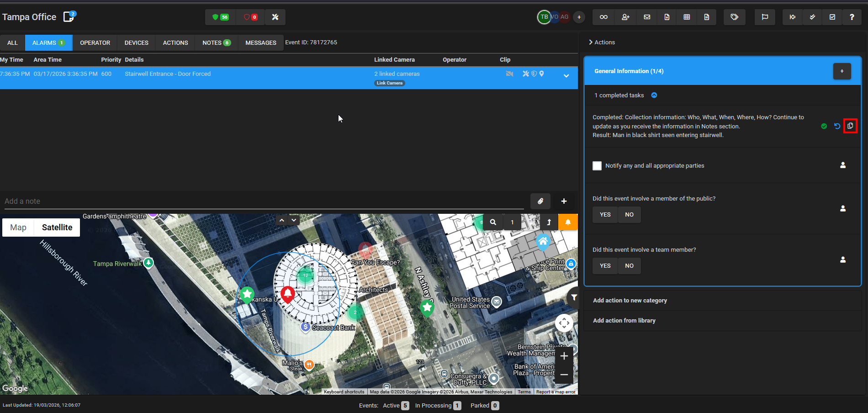This screenshot has width=868, height=413.
Task: Click the 'Link Camera' button
Action: (389, 83)
